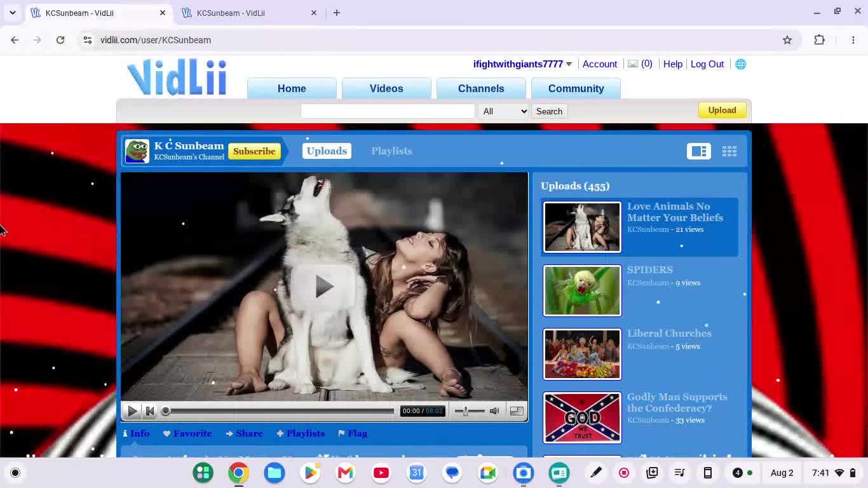Click the globe language icon
The height and width of the screenshot is (488, 868).
pyautogui.click(x=740, y=64)
